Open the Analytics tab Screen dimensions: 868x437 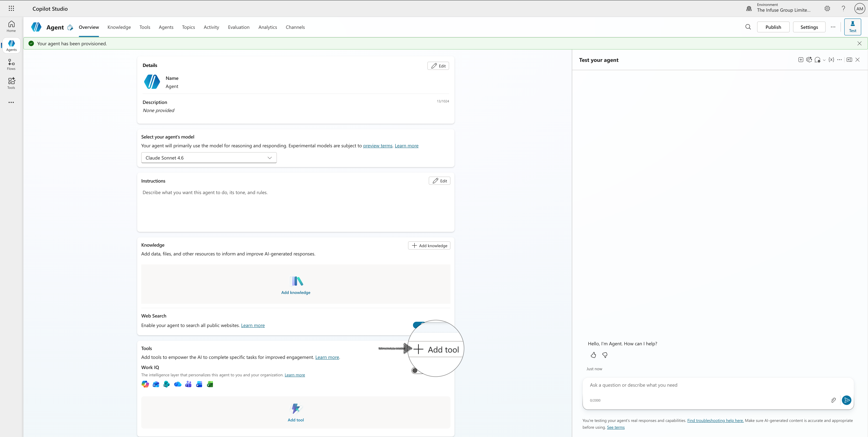coord(268,27)
